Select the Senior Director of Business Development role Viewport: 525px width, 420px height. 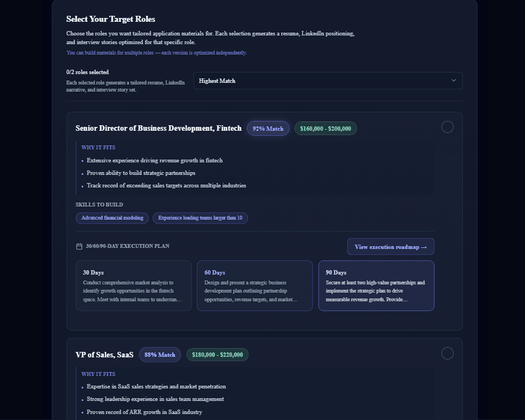pos(447,127)
